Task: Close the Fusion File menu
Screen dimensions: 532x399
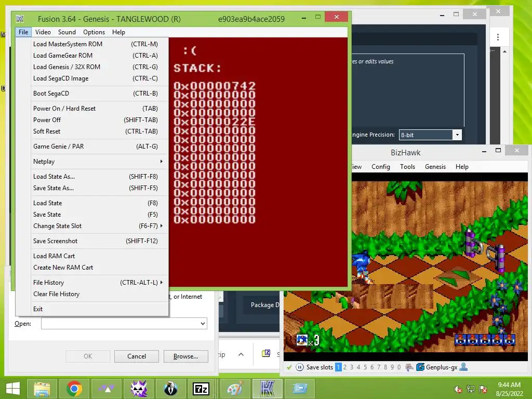Action: 23,32
